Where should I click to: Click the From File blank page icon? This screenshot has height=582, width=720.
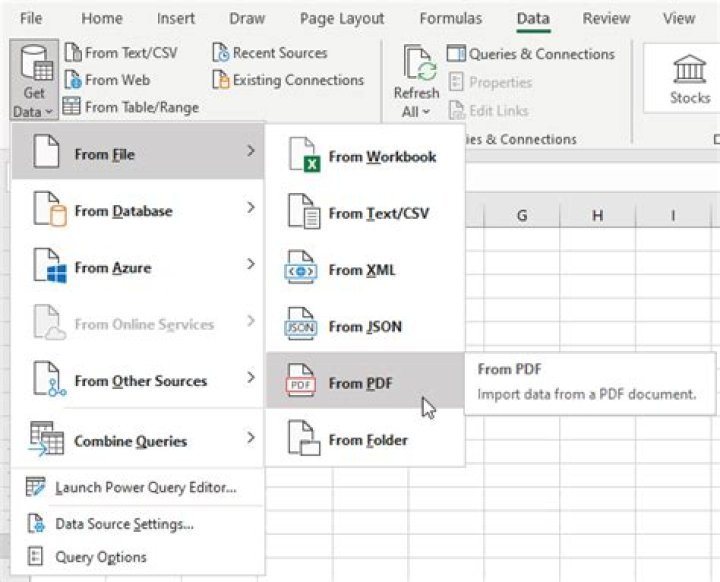[x=46, y=151]
